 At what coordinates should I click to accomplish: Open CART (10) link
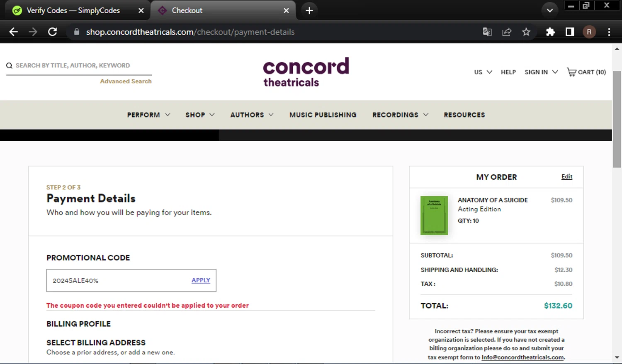pos(586,72)
